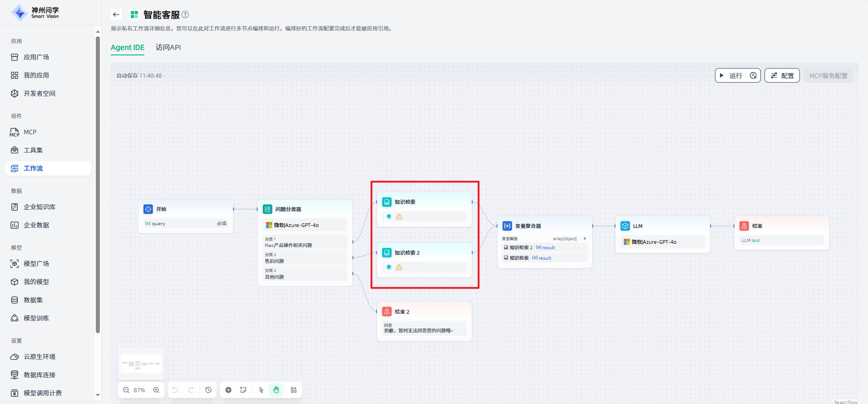Select the 问题分类器 node

click(305, 209)
